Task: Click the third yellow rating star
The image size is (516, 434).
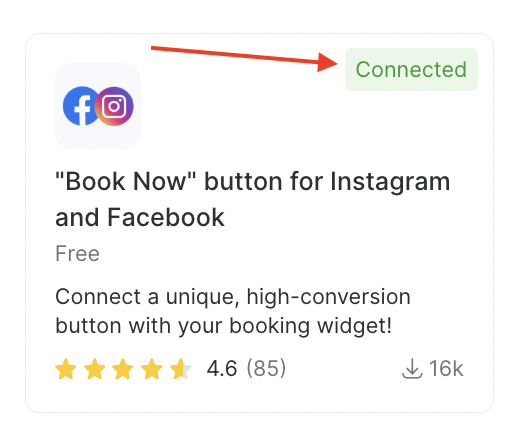Action: pos(123,369)
